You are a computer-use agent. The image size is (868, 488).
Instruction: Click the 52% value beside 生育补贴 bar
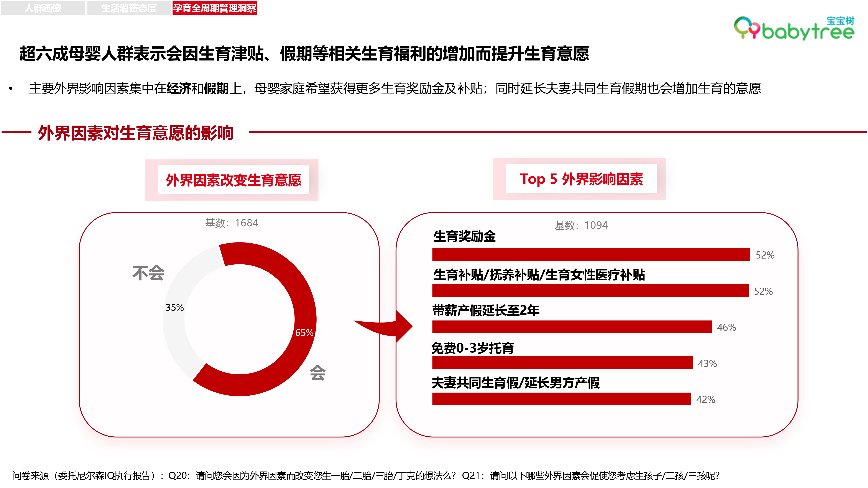(x=763, y=291)
